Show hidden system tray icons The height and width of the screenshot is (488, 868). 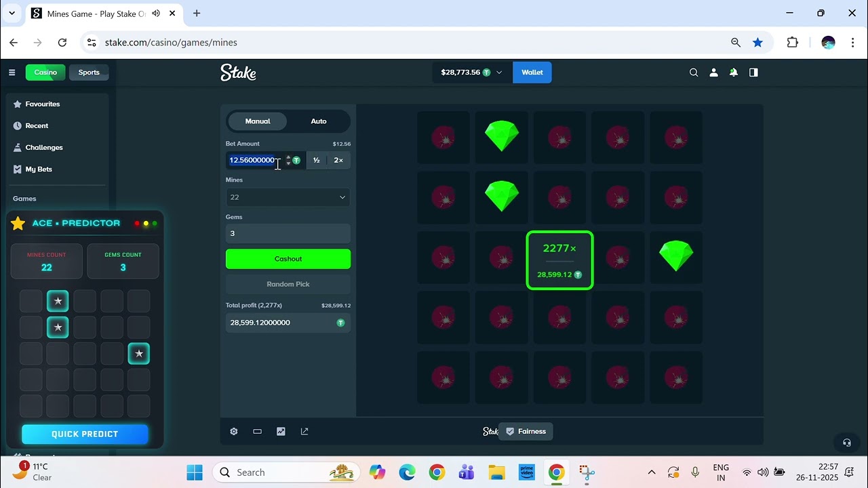652,472
